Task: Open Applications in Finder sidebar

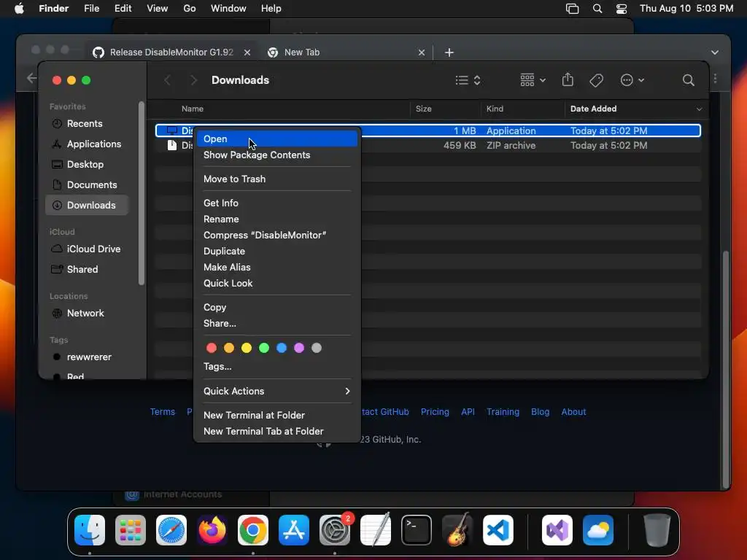Action: 87,144
